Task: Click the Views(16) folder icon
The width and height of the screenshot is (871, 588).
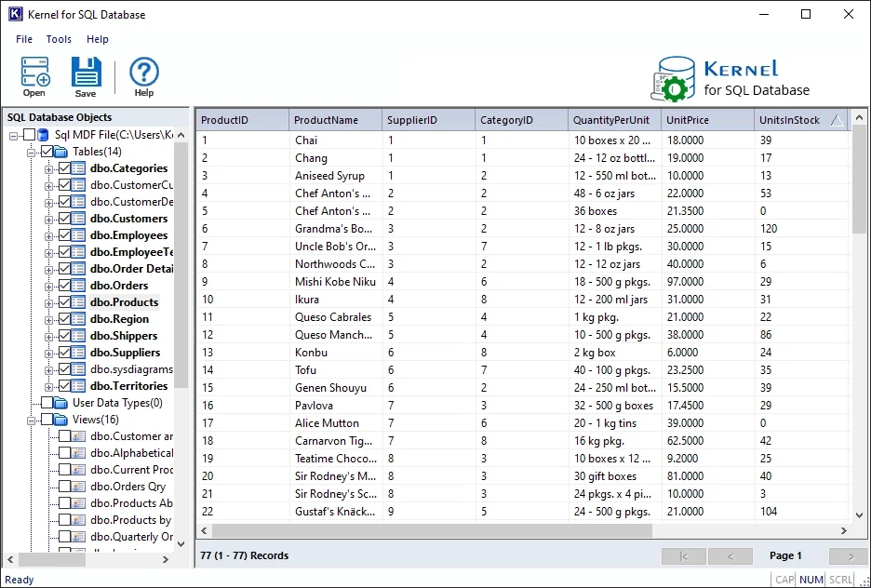Action: (61, 420)
